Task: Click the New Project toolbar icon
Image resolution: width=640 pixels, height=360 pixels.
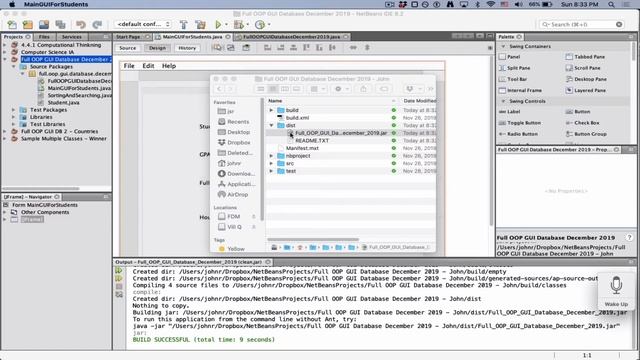Action: [28, 25]
